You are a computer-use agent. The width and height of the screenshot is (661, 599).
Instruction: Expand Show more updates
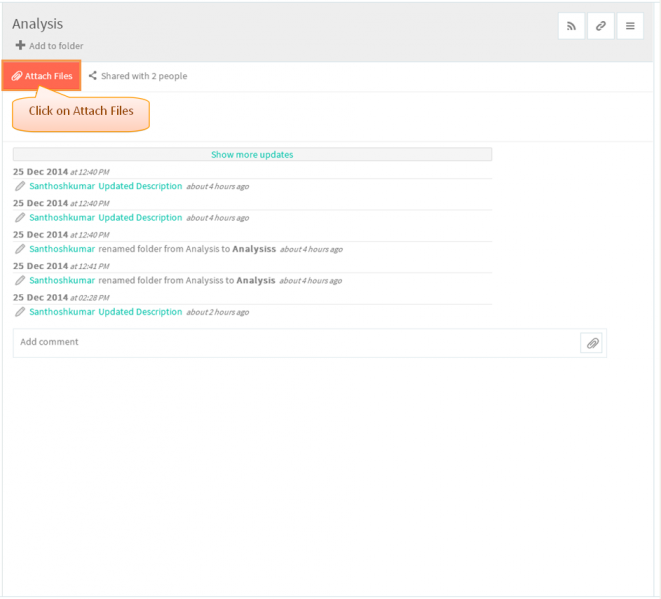(252, 154)
